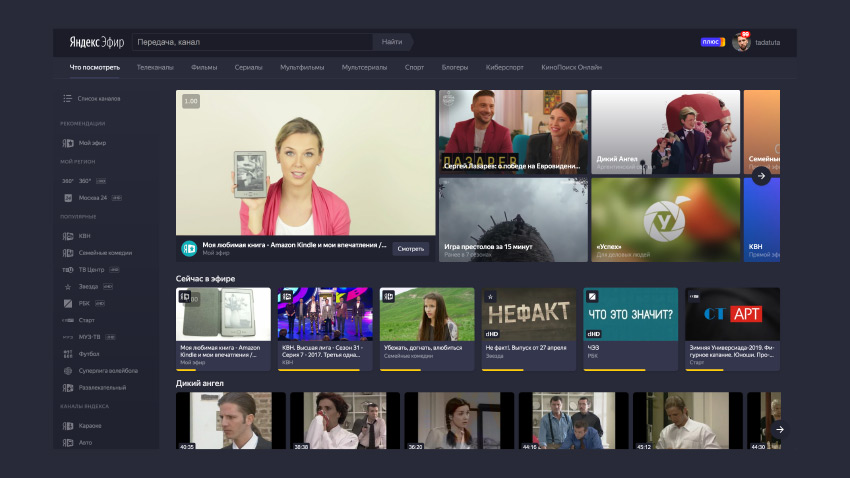This screenshot has height=478, width=850.
Task: Open the Дикий Ангел featured card
Action: tap(665, 132)
